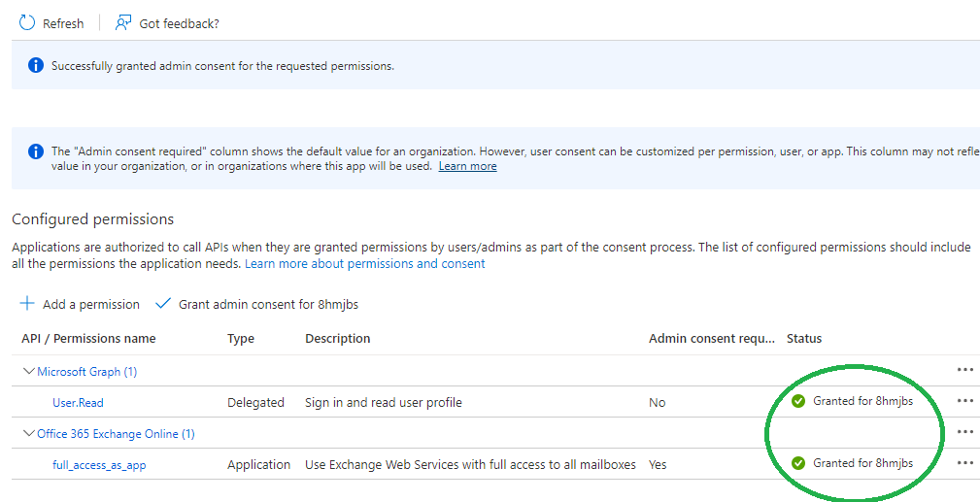Click the feedback person icon
The width and height of the screenshot is (980, 502).
coord(122,23)
